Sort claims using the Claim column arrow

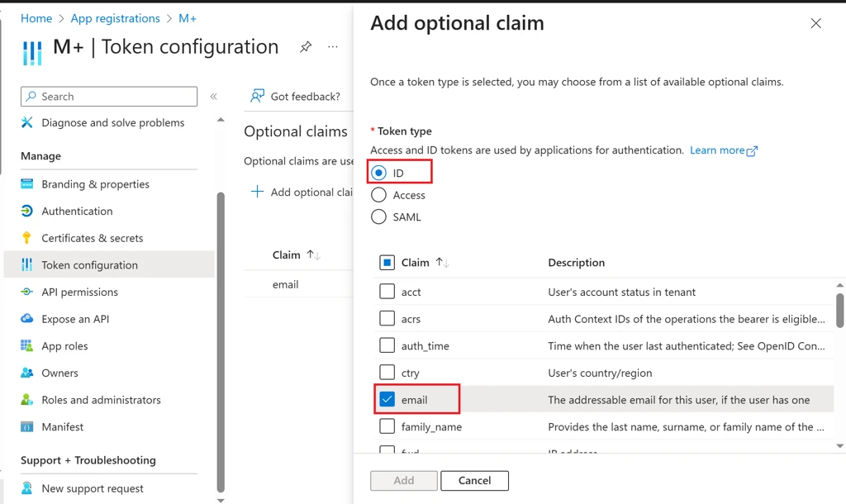[444, 263]
